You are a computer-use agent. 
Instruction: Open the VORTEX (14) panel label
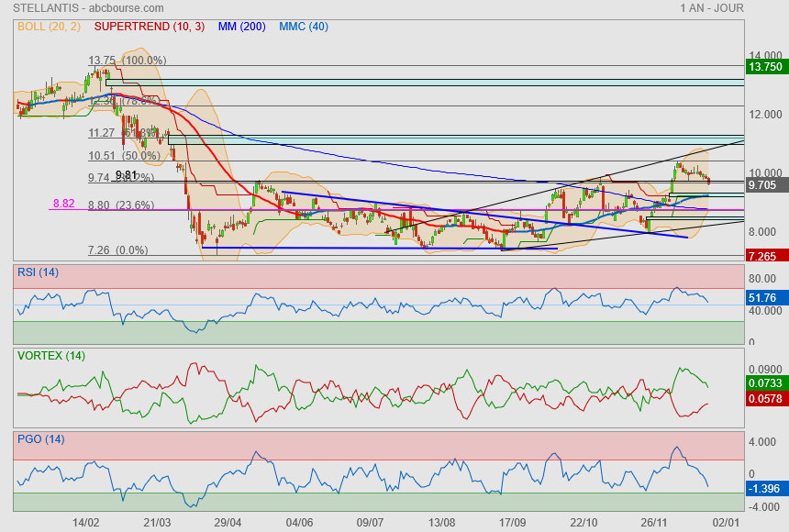[x=50, y=355]
